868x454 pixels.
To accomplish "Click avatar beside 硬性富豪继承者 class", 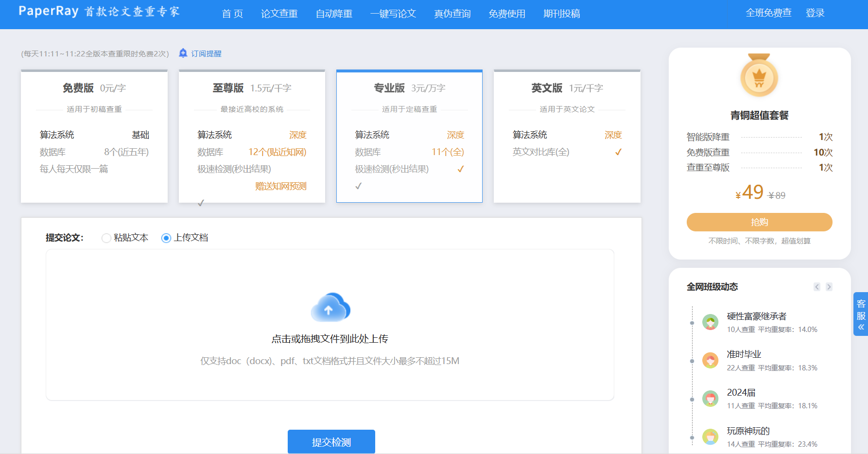I will tap(710, 322).
